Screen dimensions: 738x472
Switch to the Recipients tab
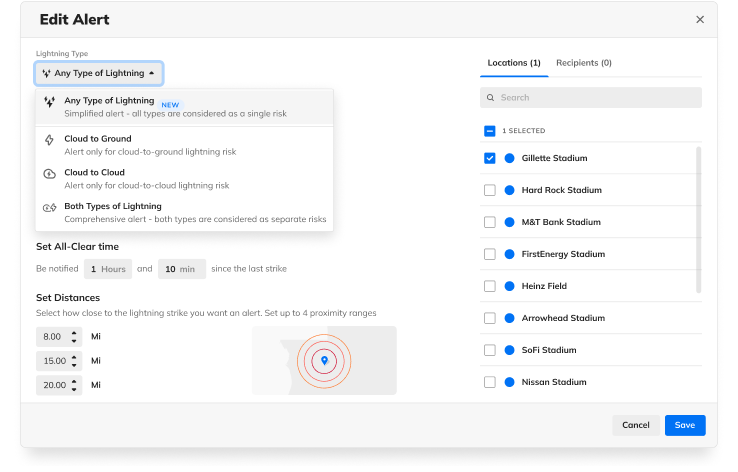pyautogui.click(x=583, y=63)
